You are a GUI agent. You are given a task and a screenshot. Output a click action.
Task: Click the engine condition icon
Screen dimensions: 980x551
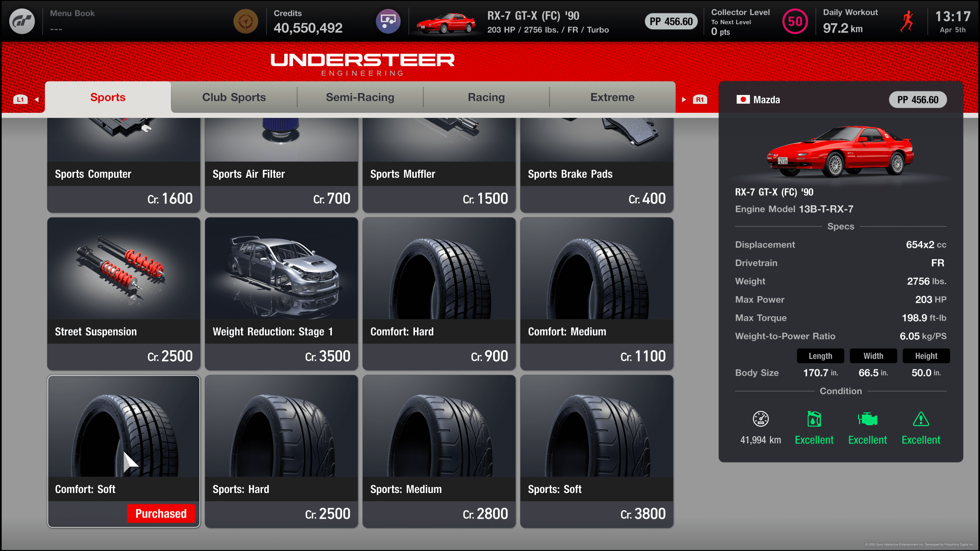pyautogui.click(x=867, y=419)
